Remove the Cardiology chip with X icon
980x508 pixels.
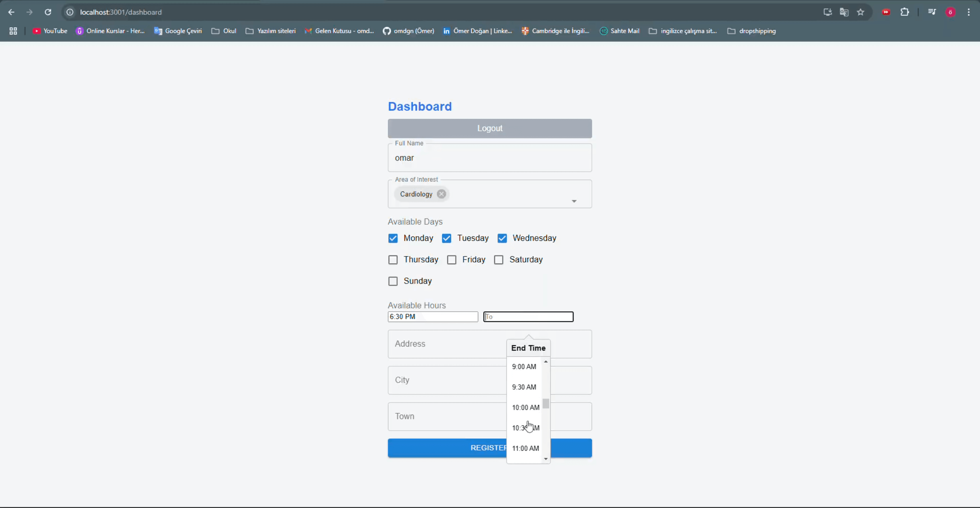pyautogui.click(x=441, y=194)
